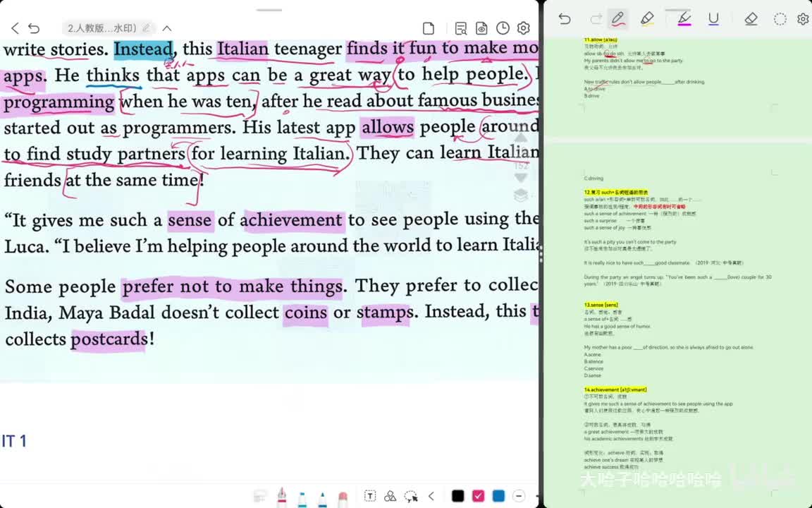The image size is (812, 508).
Task: Select the pen tool in right panel
Action: (617, 19)
